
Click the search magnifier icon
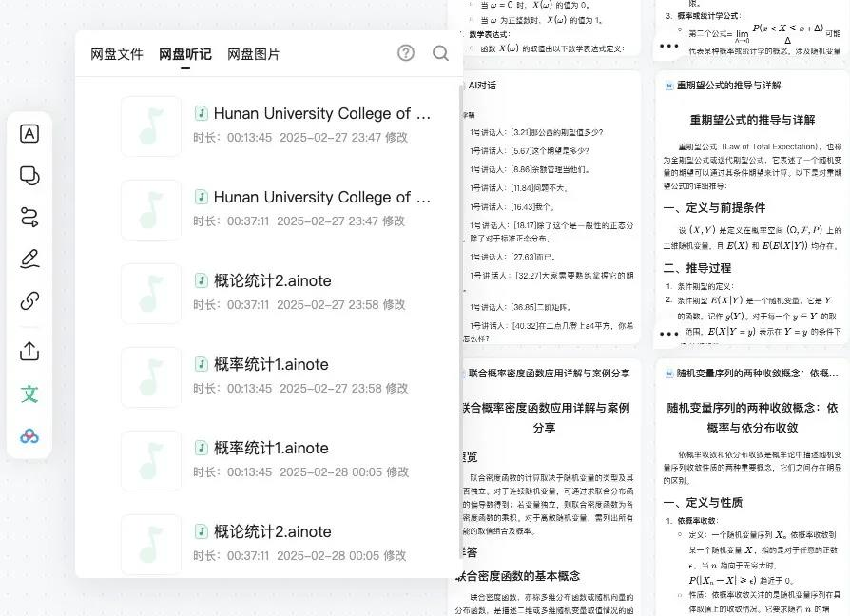point(440,53)
